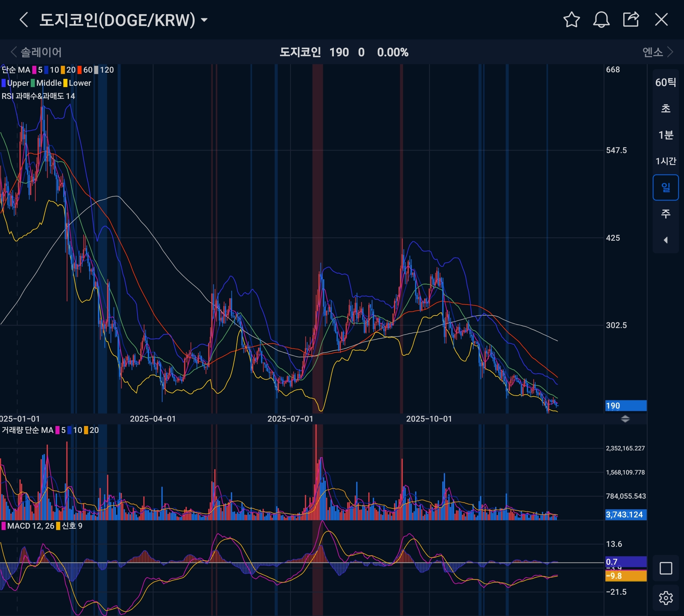The width and height of the screenshot is (684, 616).
Task: Switch to 주 weekly timeframe
Action: pyautogui.click(x=666, y=213)
